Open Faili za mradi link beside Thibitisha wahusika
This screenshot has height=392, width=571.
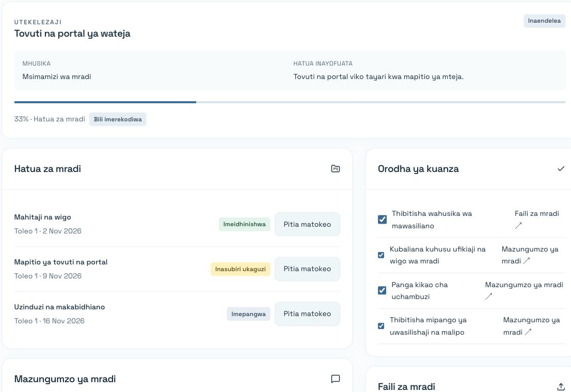[x=537, y=219]
